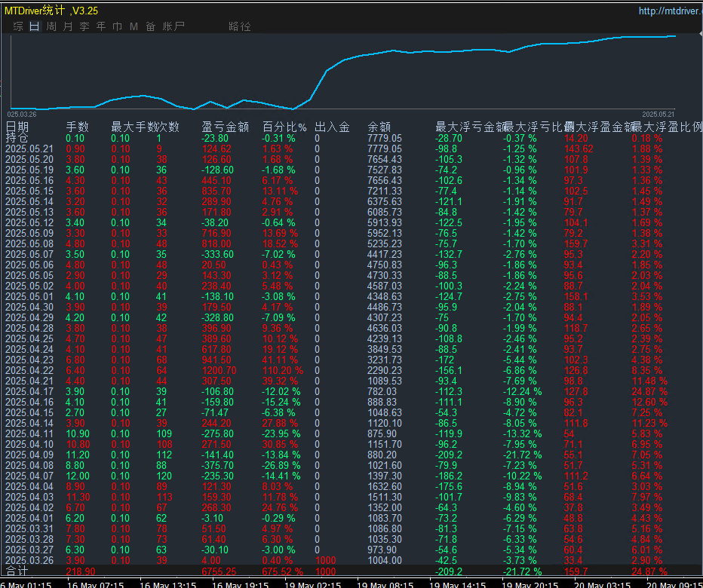The height and width of the screenshot is (588, 703).
Task: Click the 路径 path button
Action: [240, 26]
